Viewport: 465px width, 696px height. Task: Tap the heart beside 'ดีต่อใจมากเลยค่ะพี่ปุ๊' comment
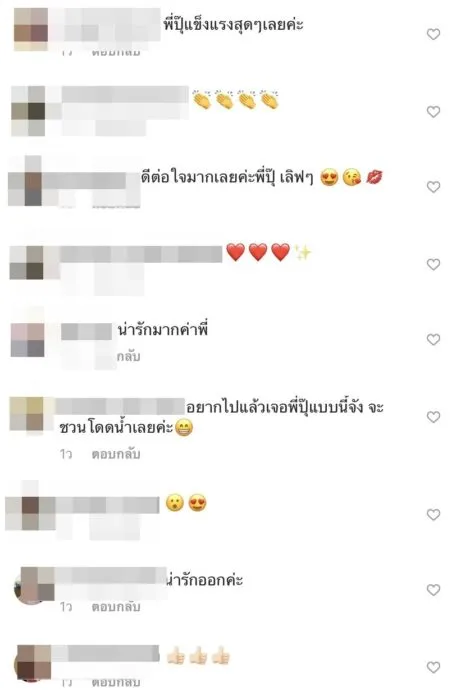(433, 187)
